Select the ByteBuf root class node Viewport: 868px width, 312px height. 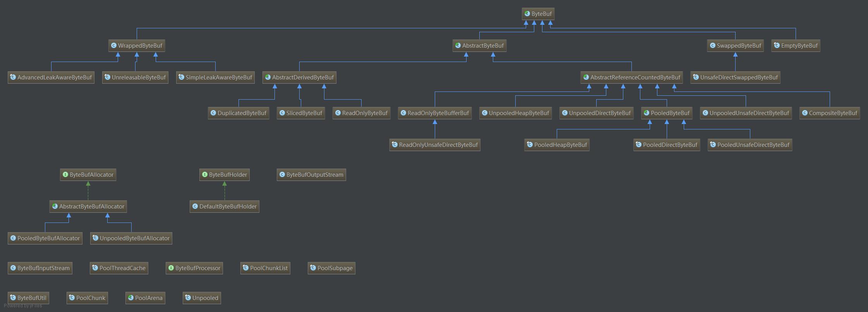(x=538, y=14)
